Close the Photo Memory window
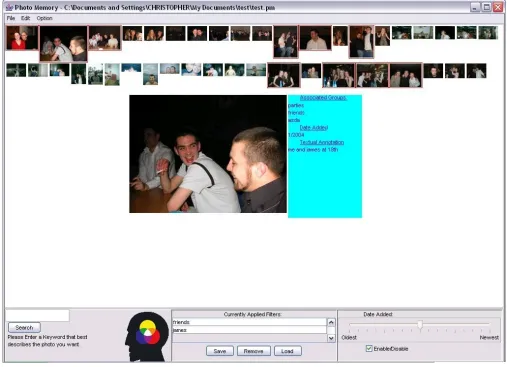Image resolution: width=507 pixels, height=367 pixels. [x=498, y=7]
